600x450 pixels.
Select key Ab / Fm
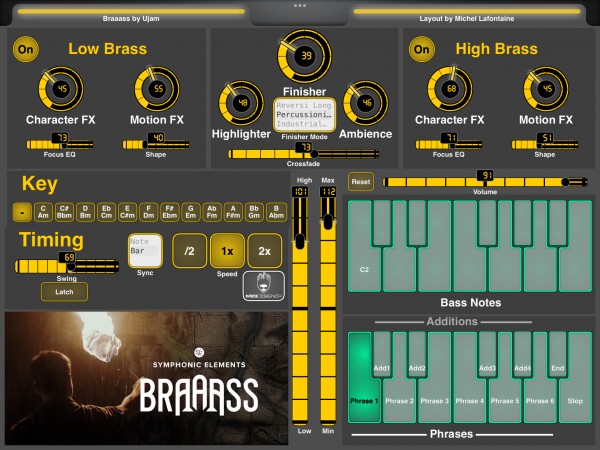(212, 212)
